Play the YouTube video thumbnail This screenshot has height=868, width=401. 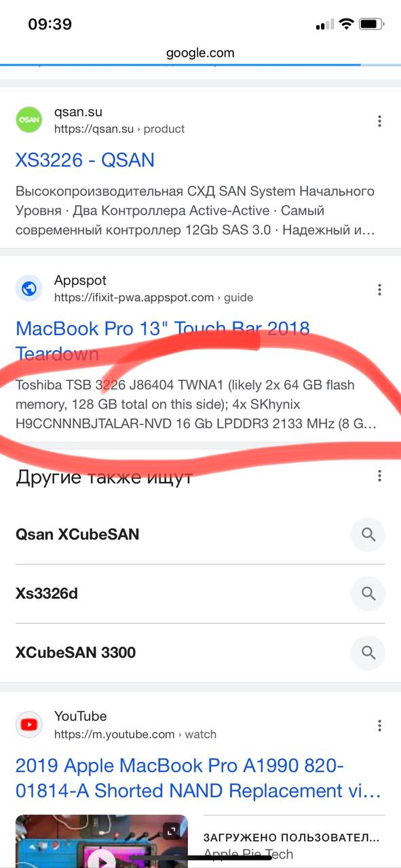(x=102, y=841)
